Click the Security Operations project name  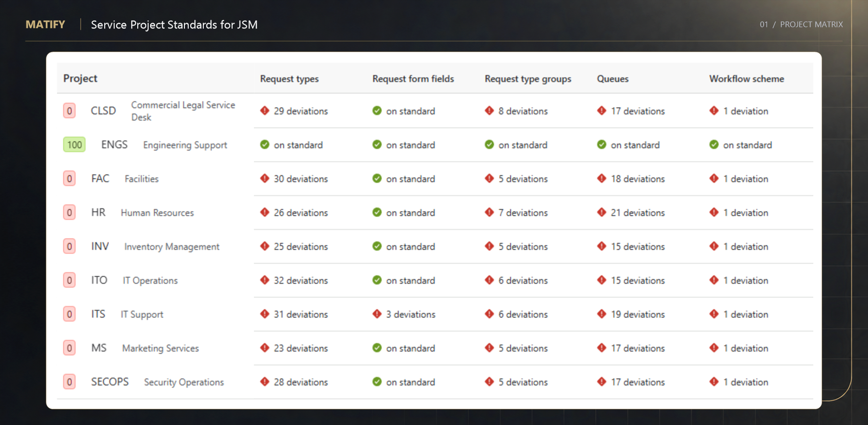[x=184, y=382]
